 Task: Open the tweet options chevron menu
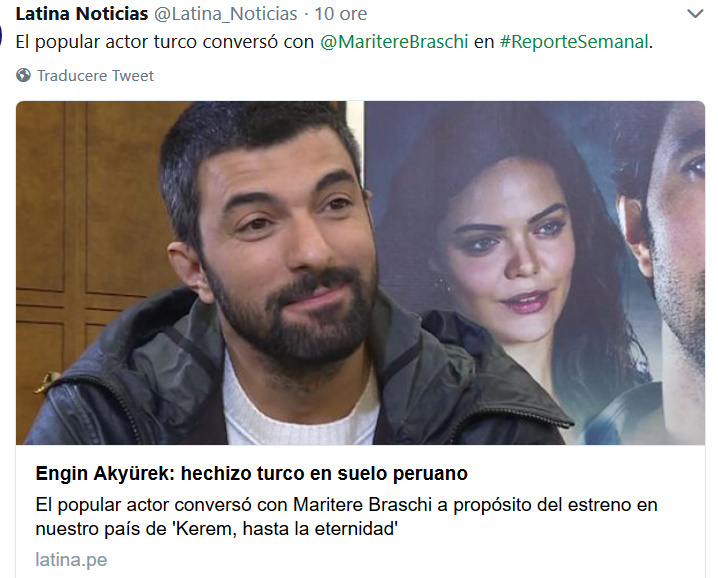click(x=695, y=14)
